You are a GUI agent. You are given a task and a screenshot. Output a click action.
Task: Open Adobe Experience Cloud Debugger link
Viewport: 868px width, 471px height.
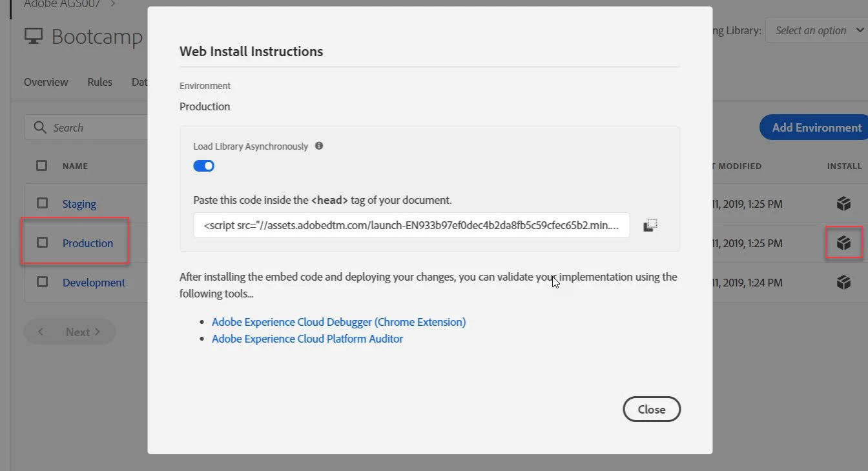tap(338, 322)
